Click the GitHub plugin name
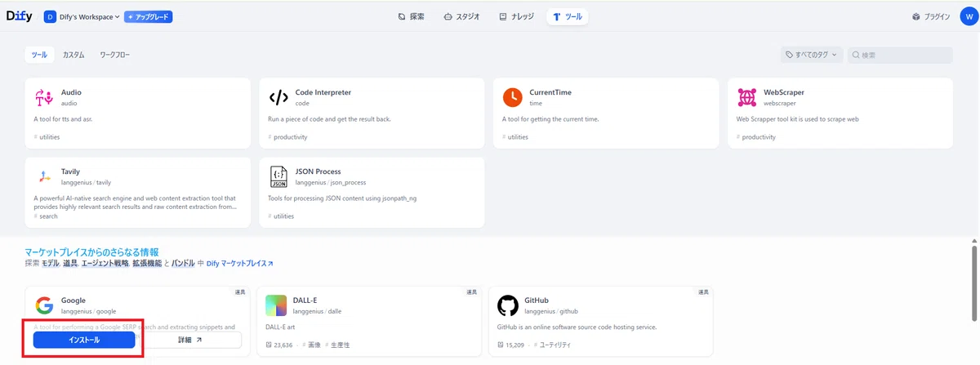The height and width of the screenshot is (365, 980). (x=537, y=300)
